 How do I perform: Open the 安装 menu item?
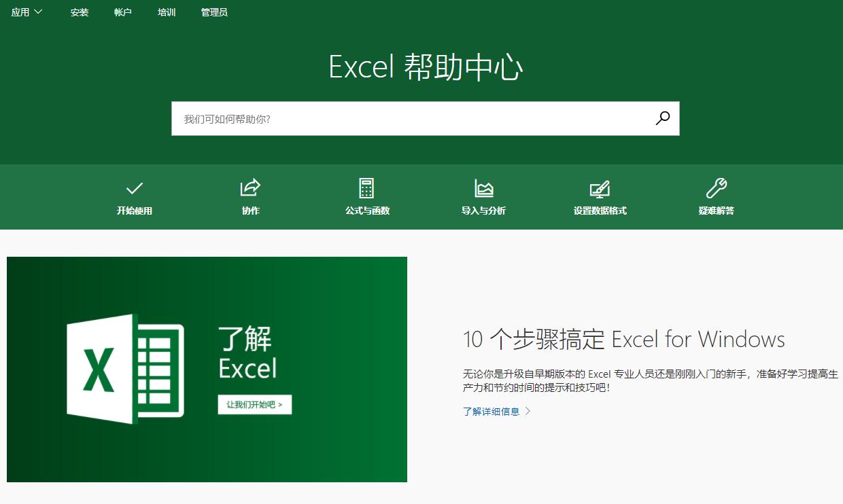[x=79, y=12]
